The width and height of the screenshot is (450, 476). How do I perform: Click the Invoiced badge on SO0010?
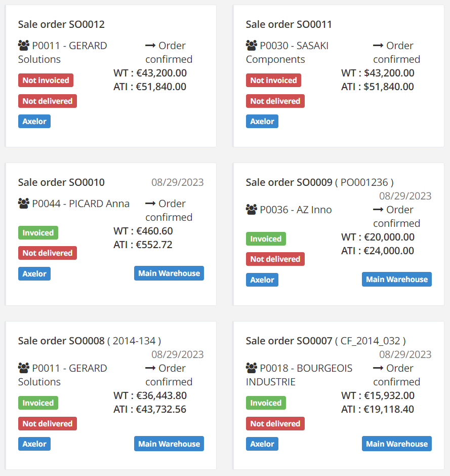coord(38,232)
